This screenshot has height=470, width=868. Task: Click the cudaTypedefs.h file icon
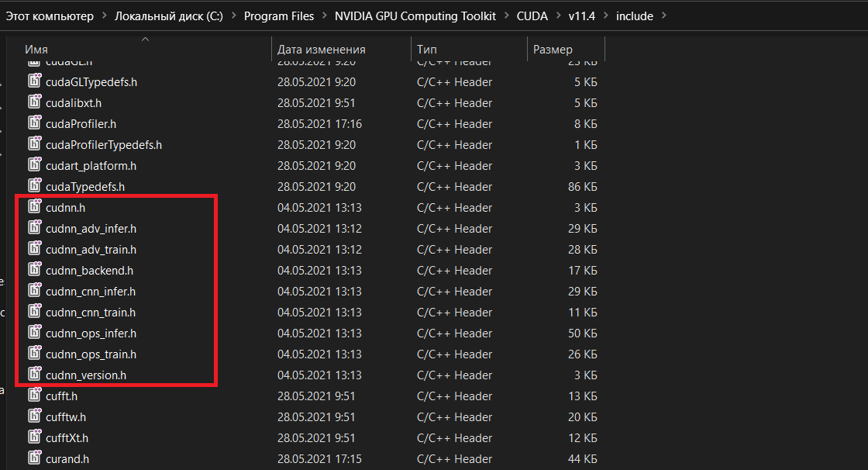(x=35, y=186)
